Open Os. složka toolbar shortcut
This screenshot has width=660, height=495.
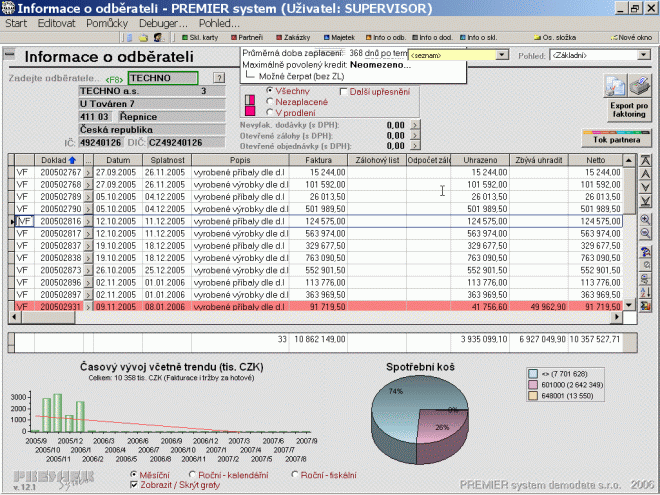555,37
